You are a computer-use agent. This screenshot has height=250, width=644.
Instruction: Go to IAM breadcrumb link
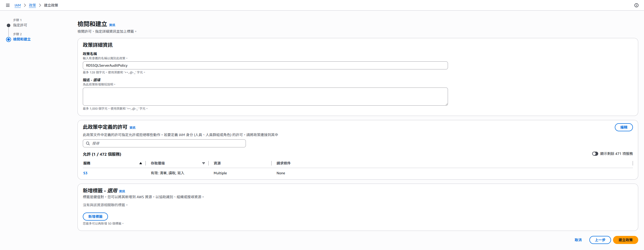[18, 5]
